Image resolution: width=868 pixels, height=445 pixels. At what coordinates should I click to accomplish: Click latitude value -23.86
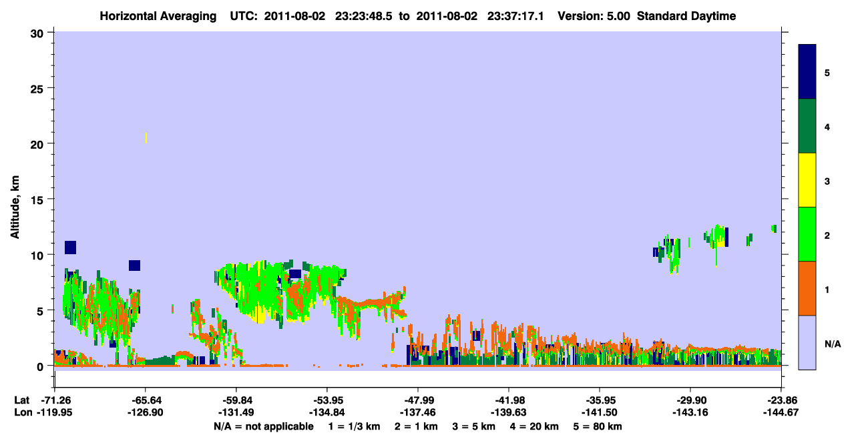[781, 400]
